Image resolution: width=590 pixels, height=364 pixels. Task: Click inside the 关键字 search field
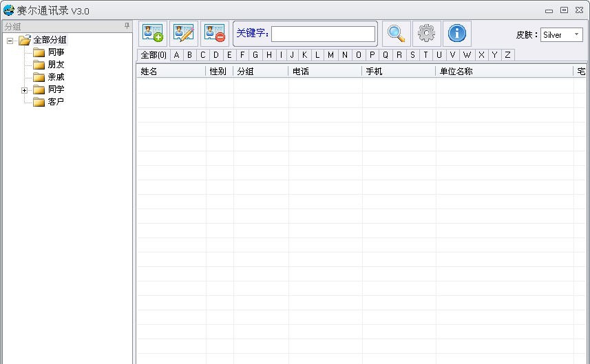coord(323,34)
